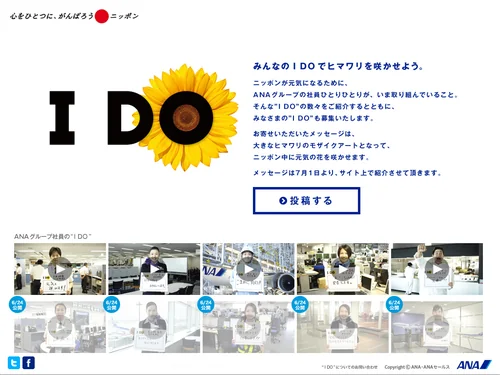The image size is (500, 375).
Task: Open the faded thumbnail with yellow safety vest worker
Action: pyautogui.click(x=249, y=327)
